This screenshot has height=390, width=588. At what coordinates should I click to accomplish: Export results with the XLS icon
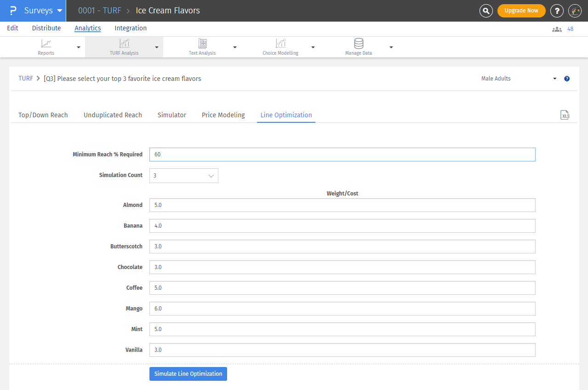tap(565, 115)
